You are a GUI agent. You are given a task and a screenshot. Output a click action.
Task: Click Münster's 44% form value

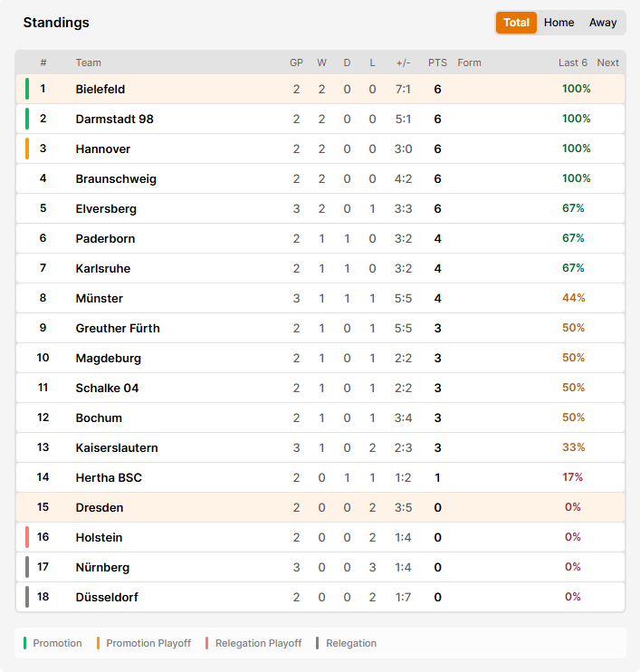[574, 298]
